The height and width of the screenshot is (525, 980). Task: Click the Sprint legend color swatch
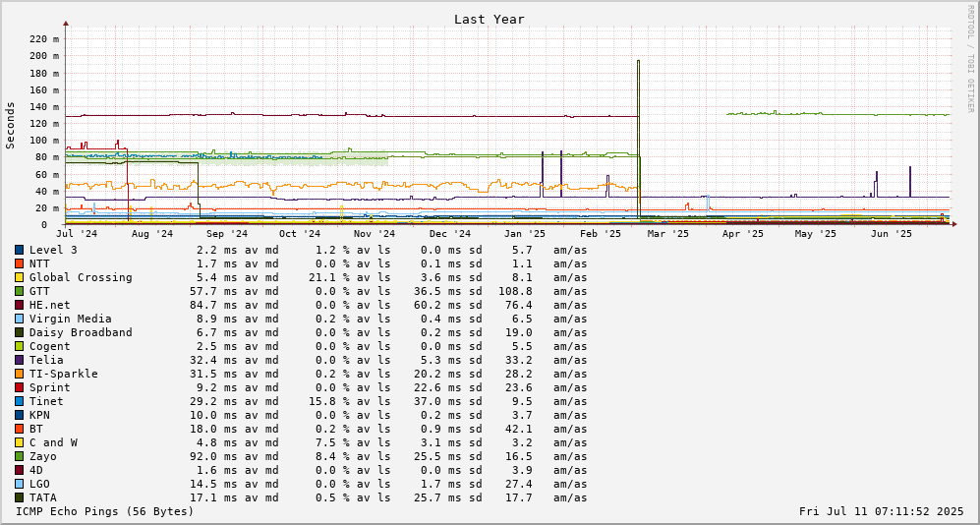(20, 387)
